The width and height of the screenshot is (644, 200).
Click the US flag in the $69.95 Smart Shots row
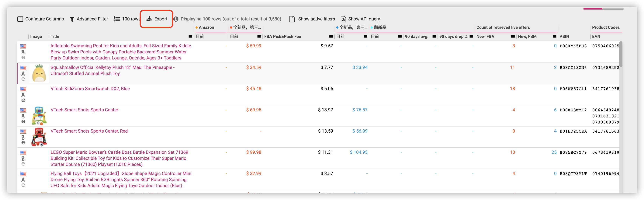point(23,110)
